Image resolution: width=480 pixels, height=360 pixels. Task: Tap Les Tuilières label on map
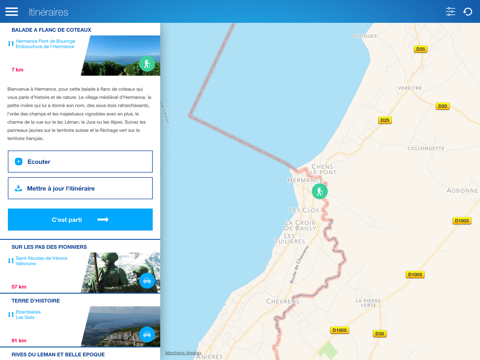[x=290, y=238]
